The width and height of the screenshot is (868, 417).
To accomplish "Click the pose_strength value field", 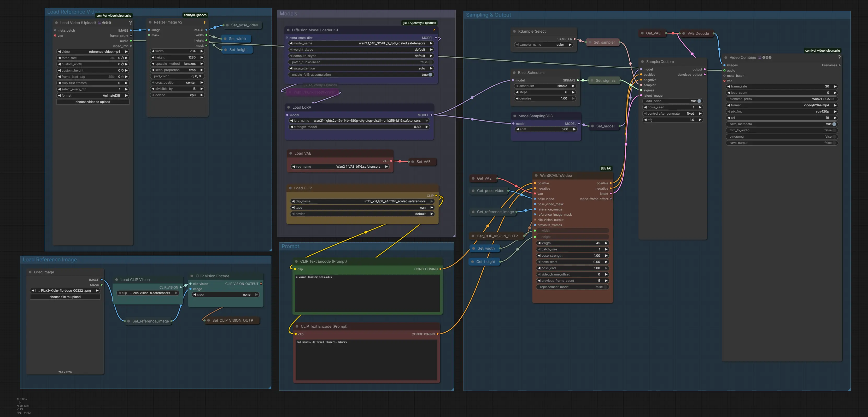I will point(572,256).
